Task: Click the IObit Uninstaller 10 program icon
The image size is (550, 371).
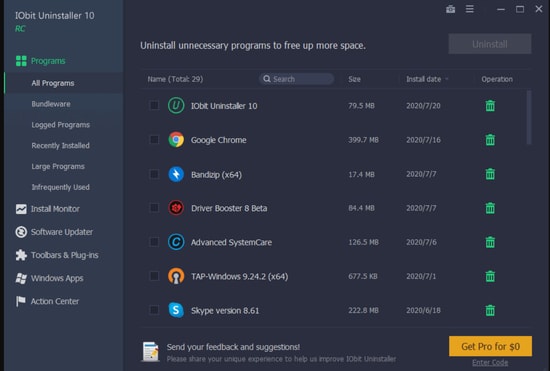Action: point(176,106)
